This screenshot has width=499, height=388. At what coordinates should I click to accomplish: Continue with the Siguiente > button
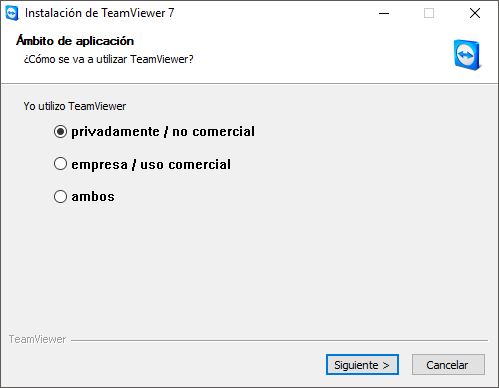pos(362,365)
